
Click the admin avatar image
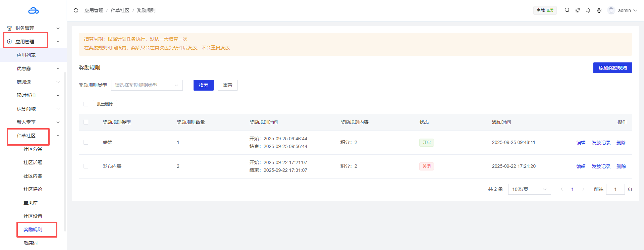[611, 10]
